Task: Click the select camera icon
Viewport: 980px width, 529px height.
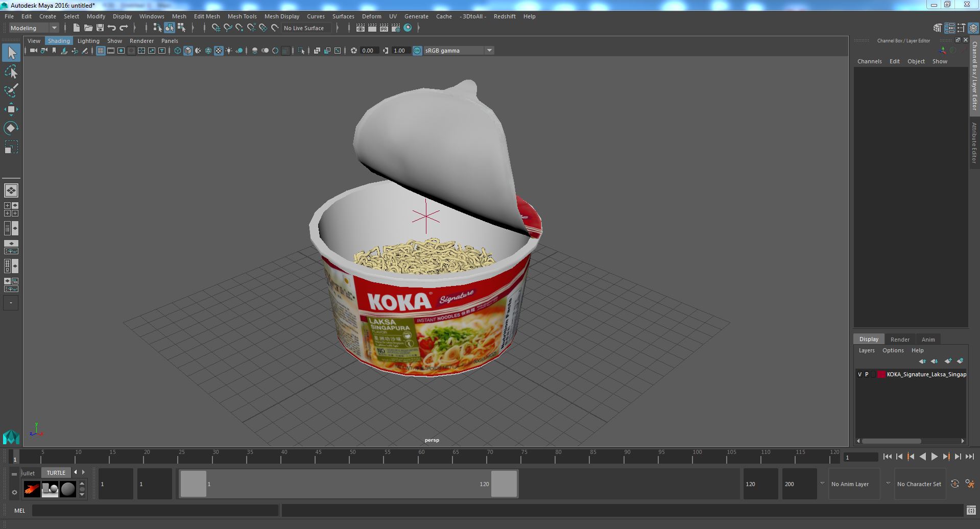Action: pyautogui.click(x=33, y=51)
